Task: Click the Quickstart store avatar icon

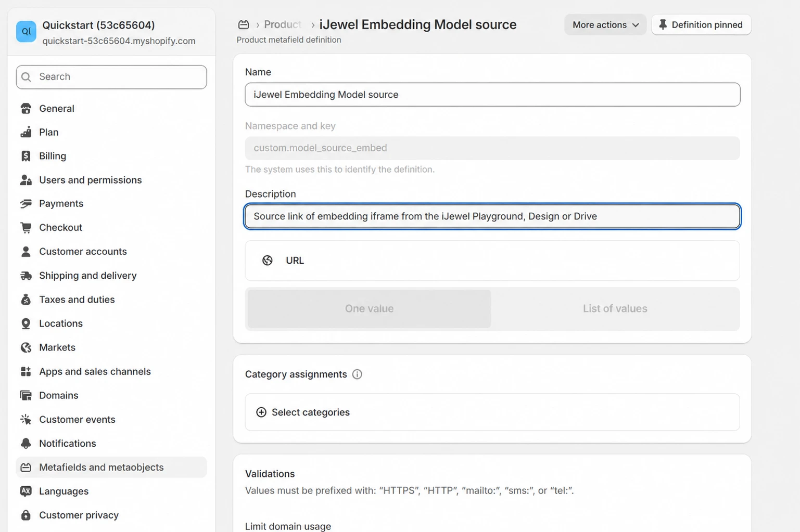Action: [x=26, y=31]
